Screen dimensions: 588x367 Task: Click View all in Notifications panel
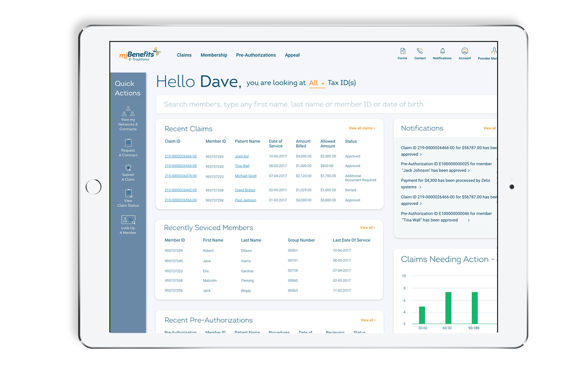pyautogui.click(x=490, y=128)
